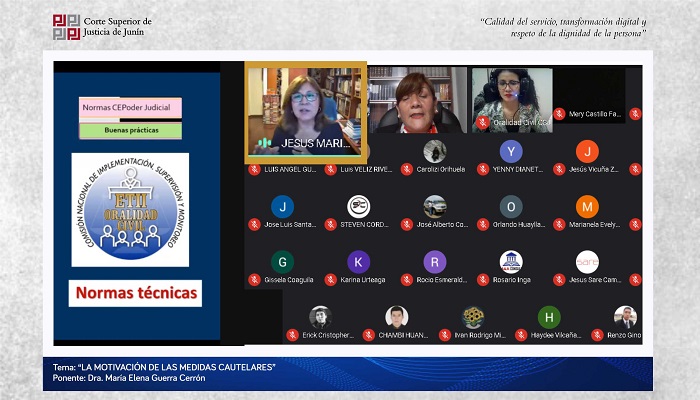Select the violet R avatar of Rocio Esmerald
The height and width of the screenshot is (400, 700).
(x=435, y=262)
